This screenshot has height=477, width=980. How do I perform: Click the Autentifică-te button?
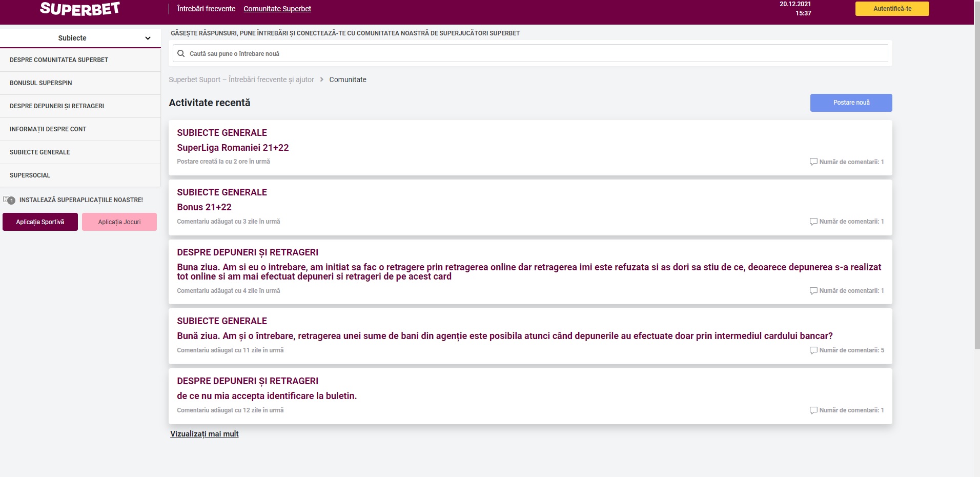click(x=892, y=9)
